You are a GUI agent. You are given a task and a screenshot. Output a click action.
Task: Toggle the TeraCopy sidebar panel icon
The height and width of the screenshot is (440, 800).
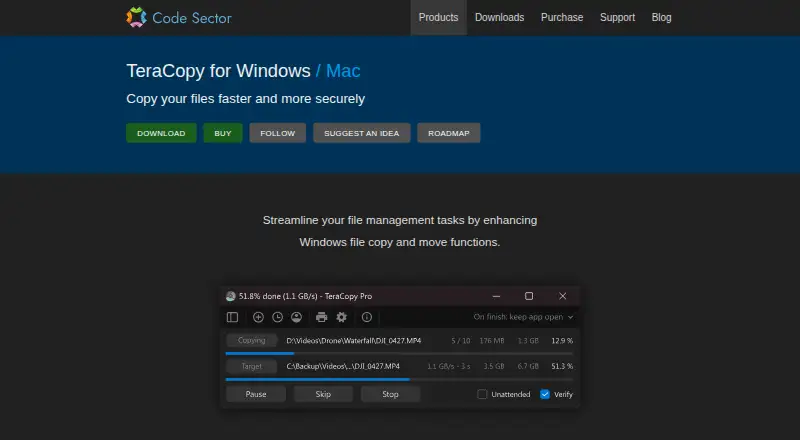tap(232, 317)
